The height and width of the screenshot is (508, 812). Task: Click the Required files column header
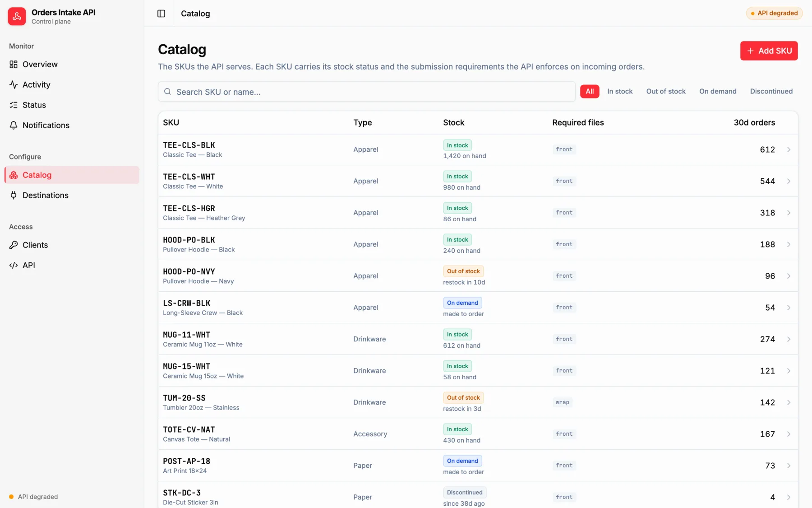pyautogui.click(x=578, y=122)
